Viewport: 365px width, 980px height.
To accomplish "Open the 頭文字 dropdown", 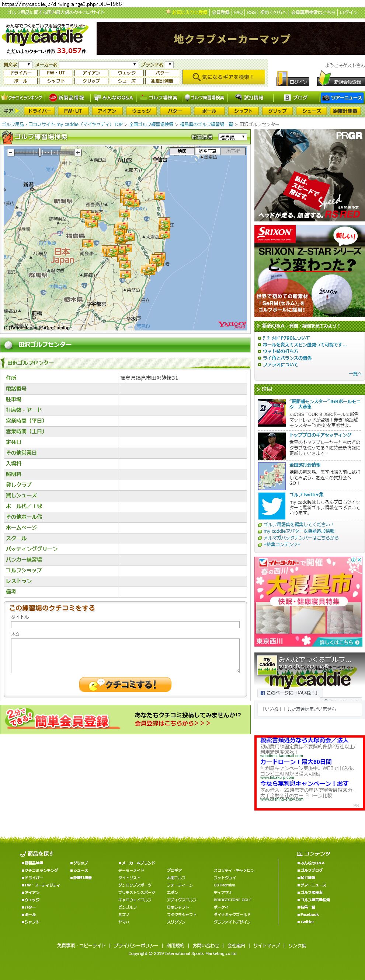I will [25, 64].
